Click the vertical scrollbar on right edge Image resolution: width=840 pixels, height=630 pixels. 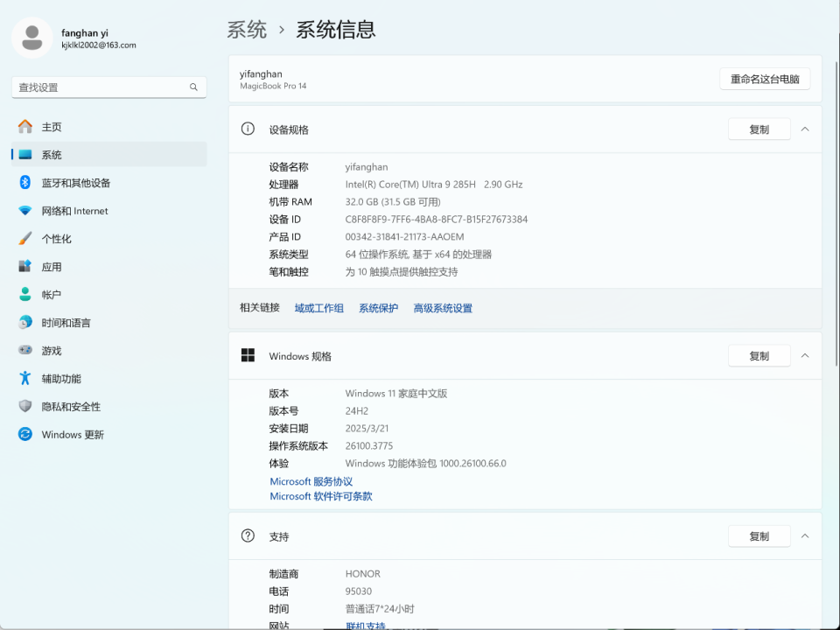coord(836,214)
